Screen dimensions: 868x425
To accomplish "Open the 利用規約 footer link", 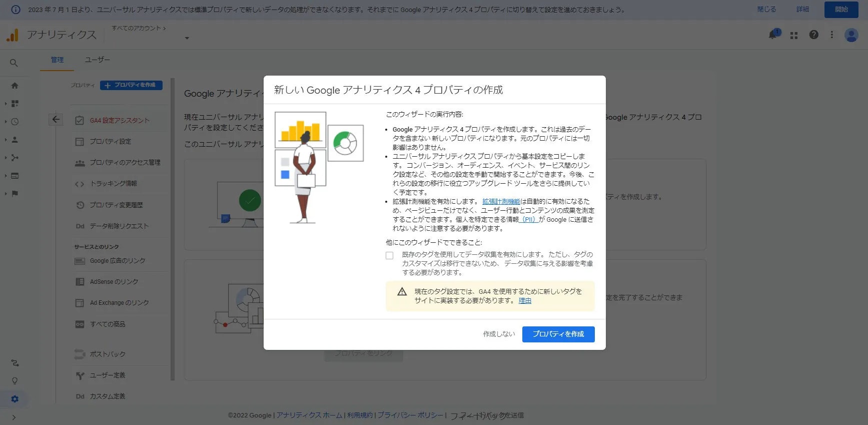I will (x=360, y=415).
